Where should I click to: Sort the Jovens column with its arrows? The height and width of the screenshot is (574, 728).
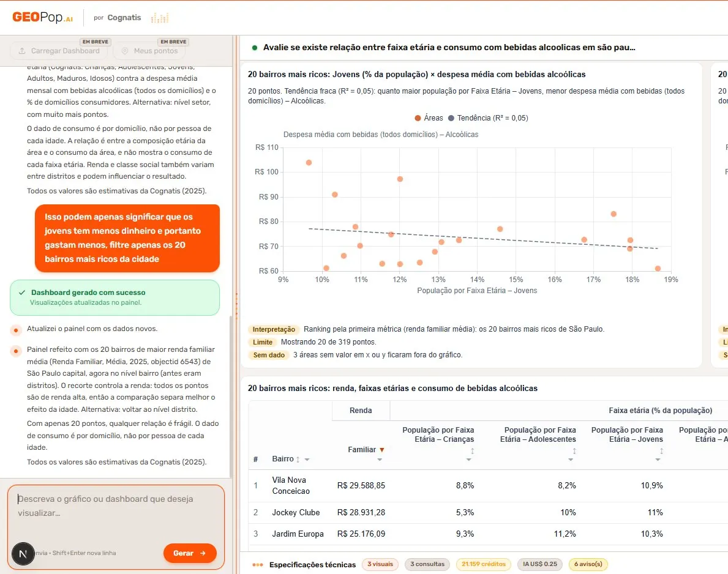point(661,451)
